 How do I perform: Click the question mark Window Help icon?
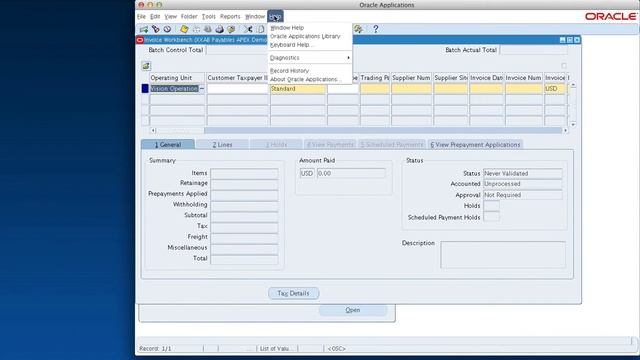(376, 29)
